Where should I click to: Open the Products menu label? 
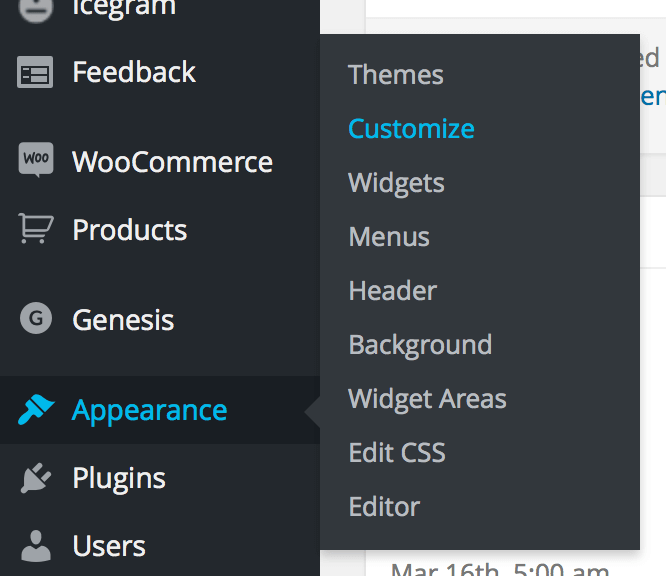(130, 230)
